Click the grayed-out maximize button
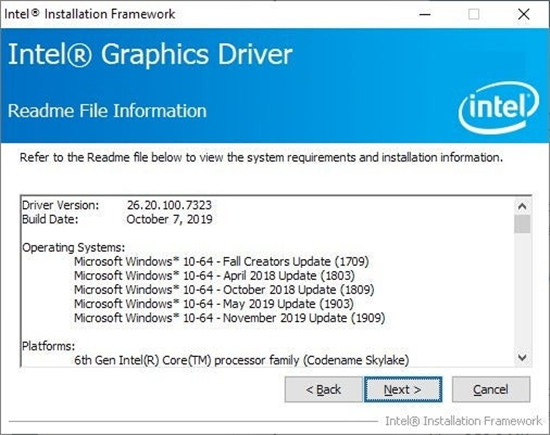 point(474,14)
